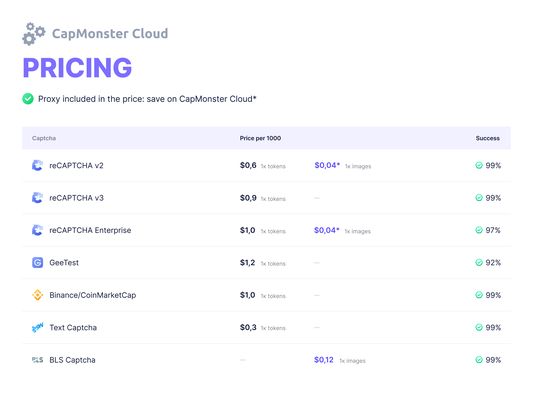
Task: Click the reCAPTCHA v2 row icon
Action: (x=37, y=166)
